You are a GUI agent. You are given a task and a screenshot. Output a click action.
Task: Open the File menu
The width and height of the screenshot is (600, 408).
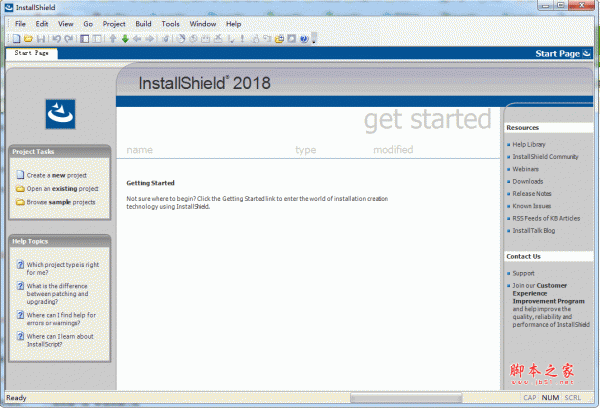20,24
